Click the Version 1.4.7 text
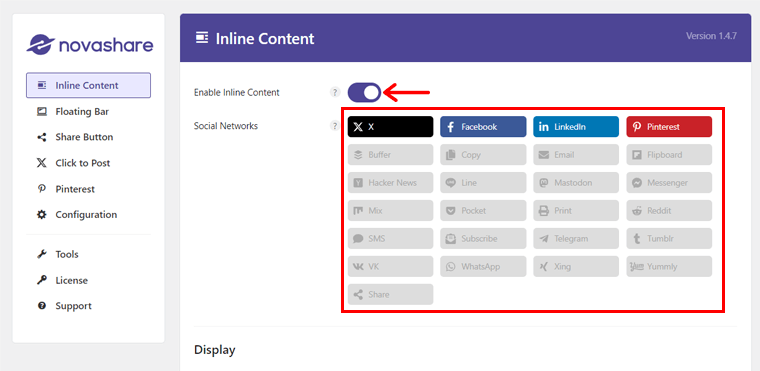This screenshot has height=371, width=760. [x=712, y=36]
